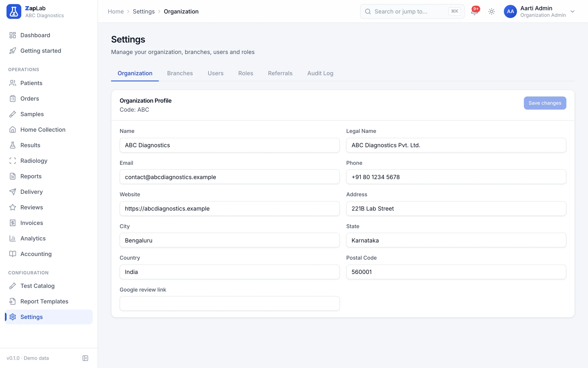Viewport: 588px width, 368px height.
Task: Click the Settings gear icon in sidebar
Action: [12, 317]
